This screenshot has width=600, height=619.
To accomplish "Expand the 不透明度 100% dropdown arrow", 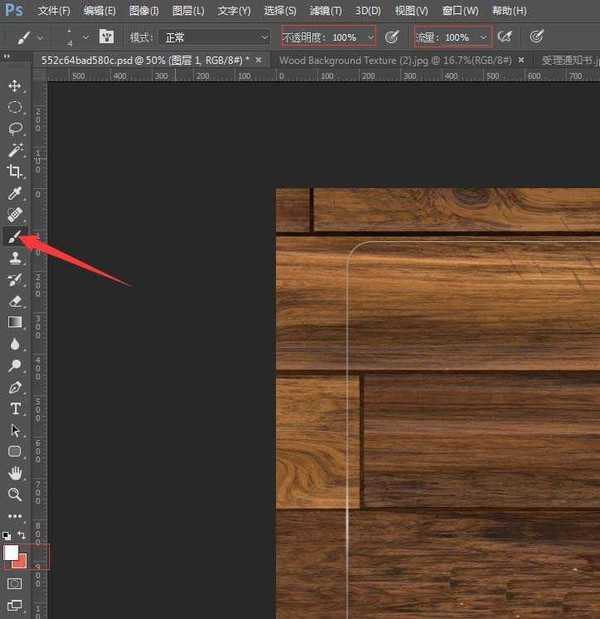I will pos(371,37).
